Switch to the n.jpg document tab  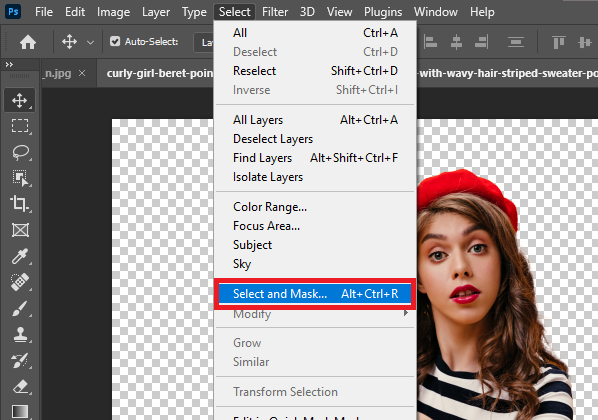pyautogui.click(x=57, y=73)
